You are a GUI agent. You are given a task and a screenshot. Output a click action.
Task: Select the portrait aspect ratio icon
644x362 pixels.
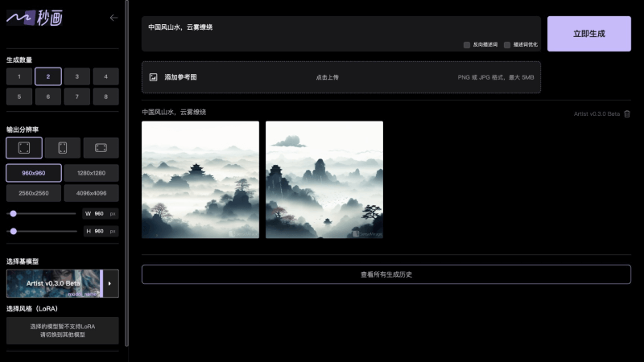point(63,148)
